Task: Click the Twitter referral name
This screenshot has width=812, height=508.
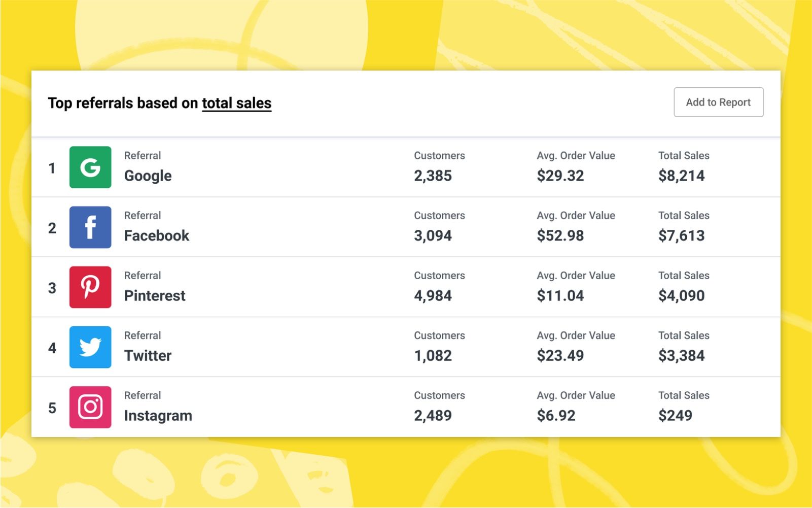Action: [x=148, y=355]
